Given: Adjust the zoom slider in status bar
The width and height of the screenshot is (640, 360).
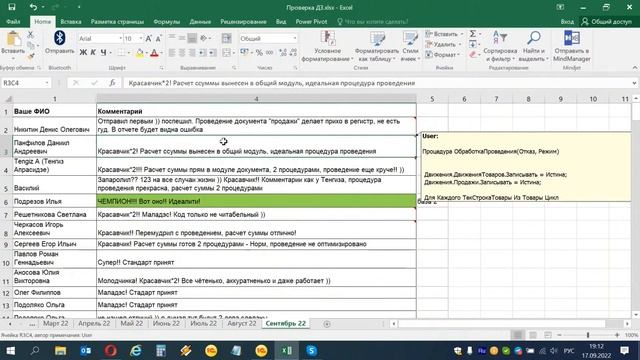Looking at the screenshot, I should (588, 335).
